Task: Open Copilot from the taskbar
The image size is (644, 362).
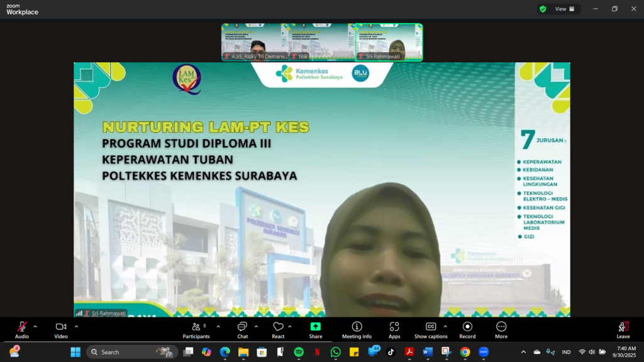Action: [x=206, y=352]
